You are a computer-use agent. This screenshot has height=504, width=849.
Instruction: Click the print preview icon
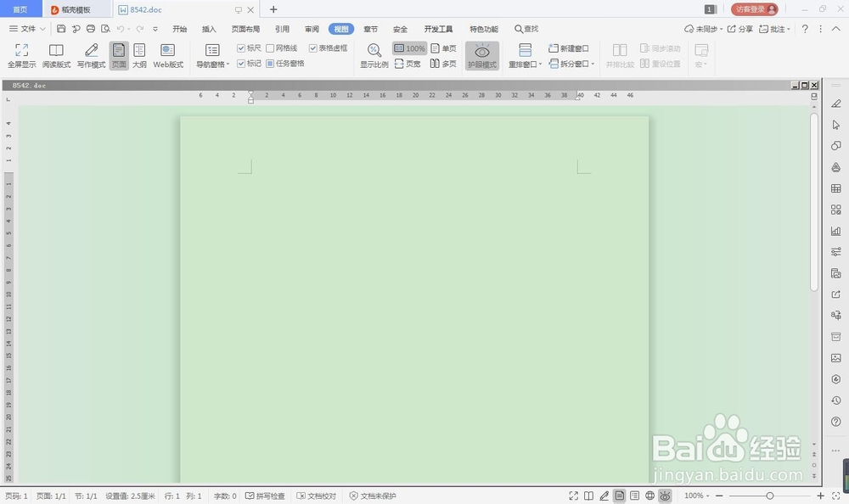pyautogui.click(x=105, y=29)
